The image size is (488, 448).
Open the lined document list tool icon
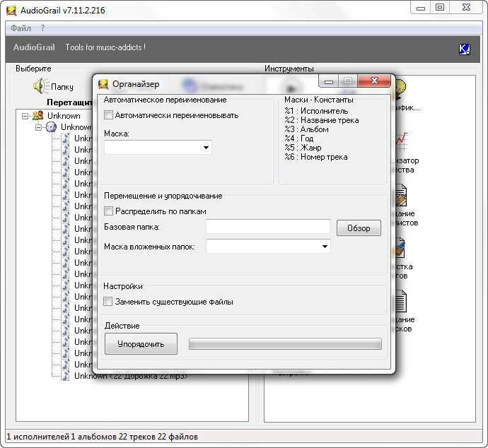[401, 301]
